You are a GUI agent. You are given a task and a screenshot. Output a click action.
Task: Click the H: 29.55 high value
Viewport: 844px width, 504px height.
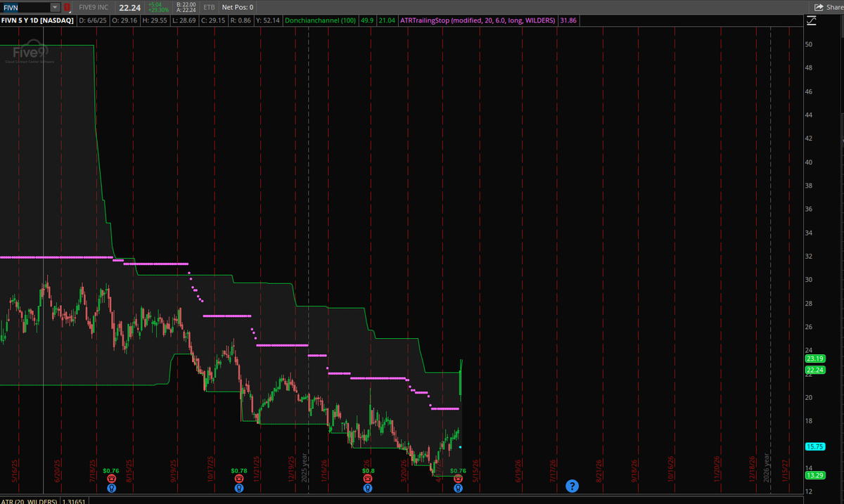pyautogui.click(x=157, y=20)
